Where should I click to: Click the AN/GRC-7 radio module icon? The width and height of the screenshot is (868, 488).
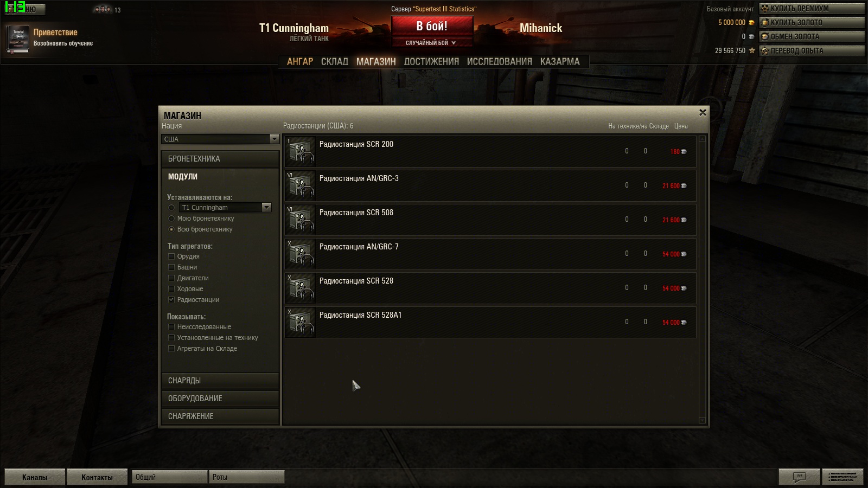tap(301, 254)
